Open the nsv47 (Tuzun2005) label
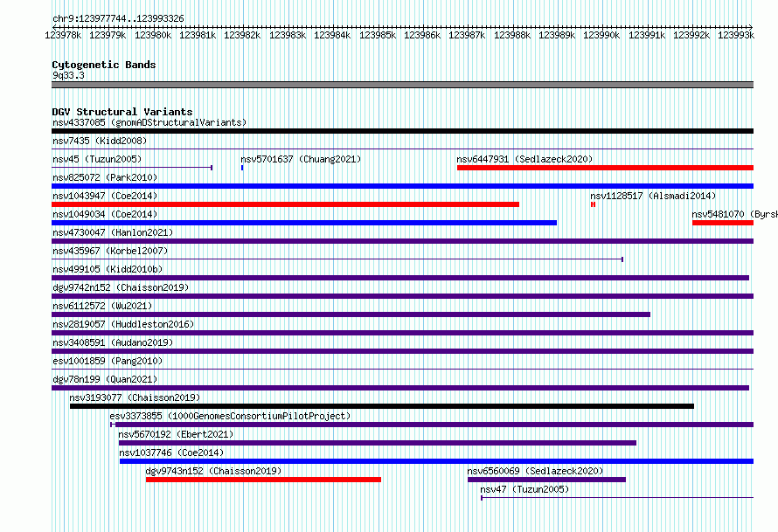This screenshot has width=778, height=532. 524,489
